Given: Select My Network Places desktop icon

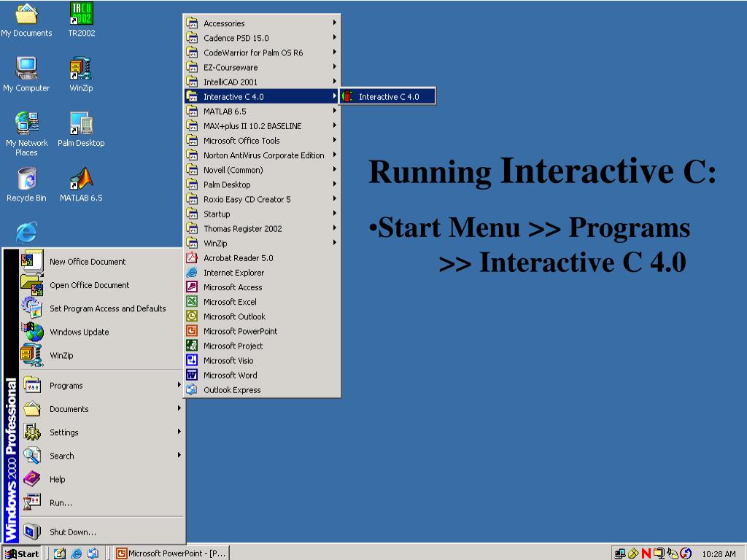Looking at the screenshot, I should tap(26, 134).
